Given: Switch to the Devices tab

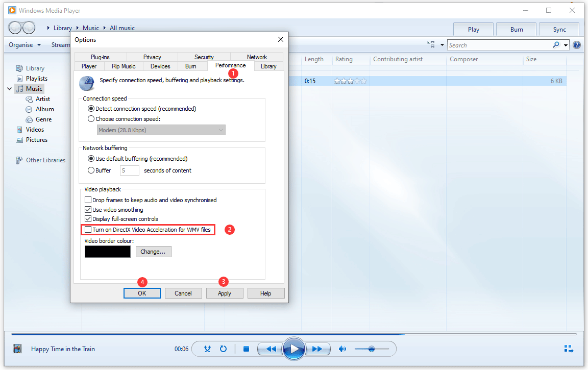Looking at the screenshot, I should [160, 66].
